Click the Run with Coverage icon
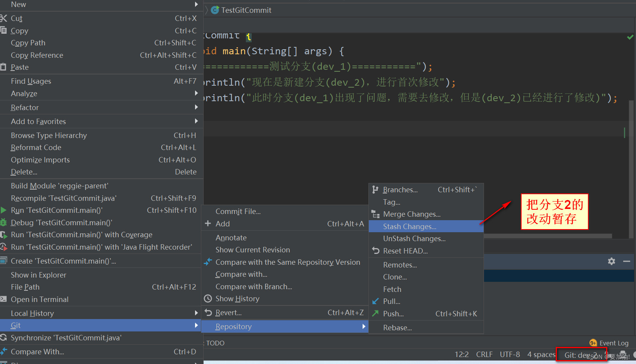636x364 pixels. point(3,235)
